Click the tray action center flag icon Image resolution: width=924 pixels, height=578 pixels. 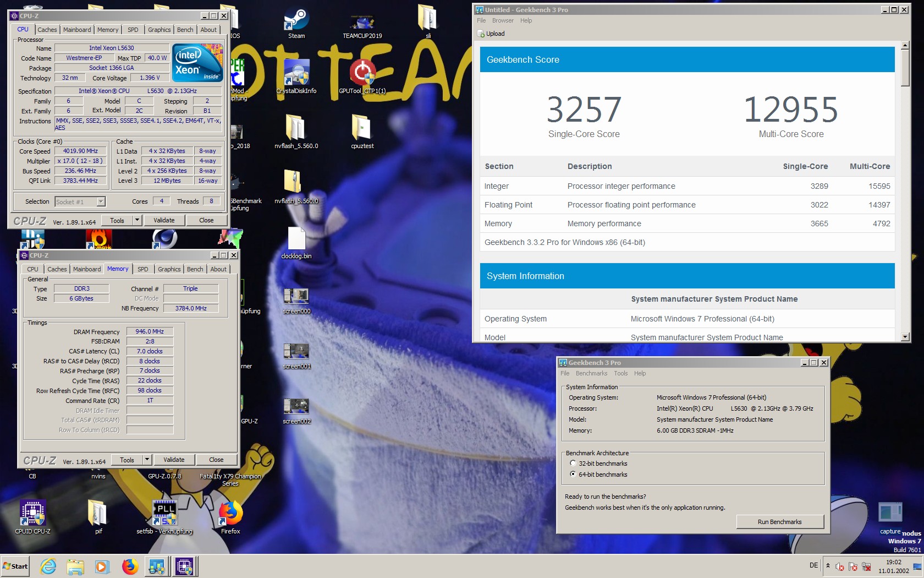click(853, 566)
